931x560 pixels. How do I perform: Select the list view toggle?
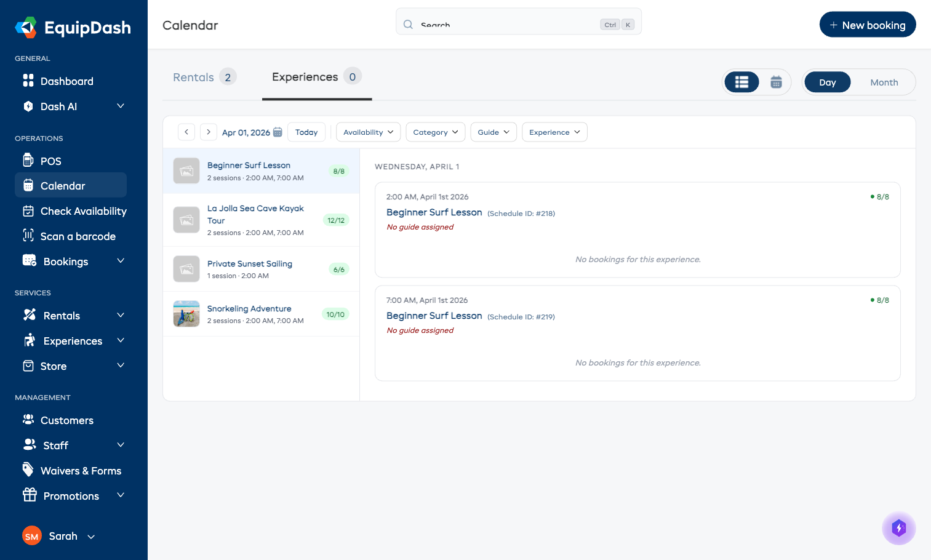coord(741,81)
